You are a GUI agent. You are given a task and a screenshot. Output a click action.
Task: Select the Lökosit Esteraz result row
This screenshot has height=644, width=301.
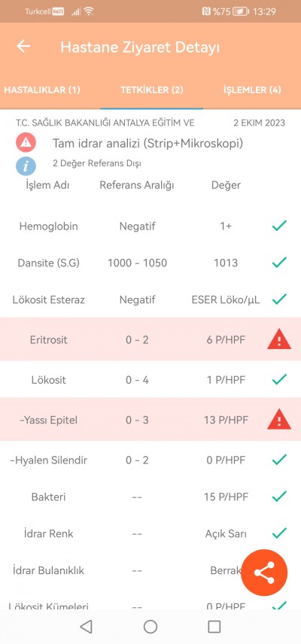[x=150, y=299]
